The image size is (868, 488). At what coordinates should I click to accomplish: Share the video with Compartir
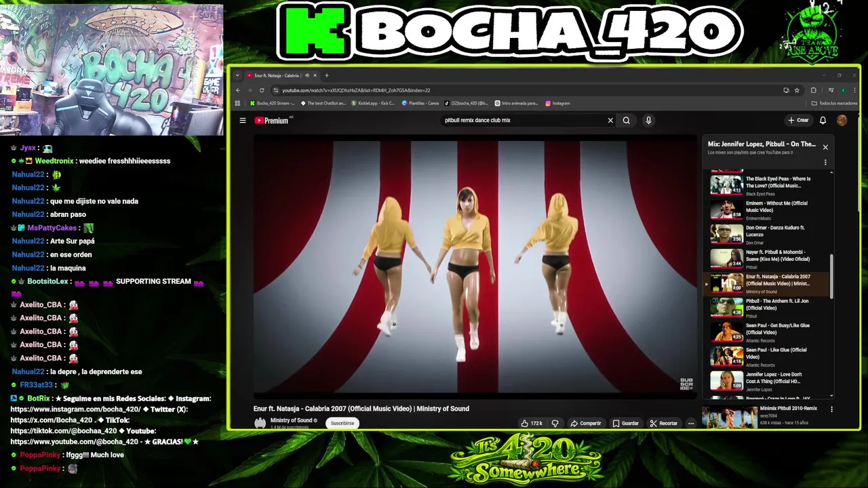pyautogui.click(x=586, y=423)
